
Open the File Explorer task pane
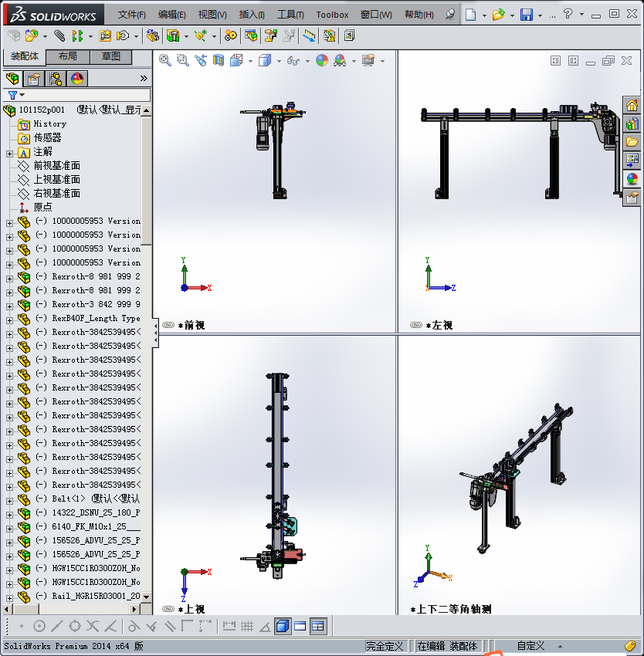coord(632,142)
